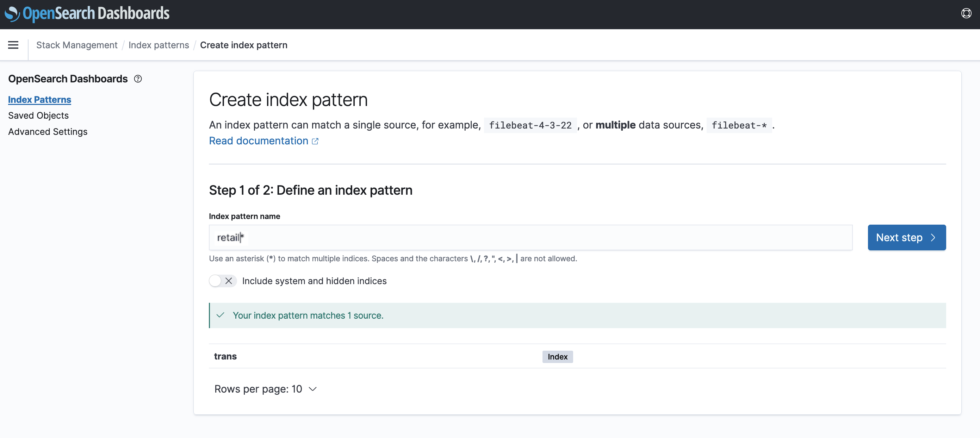980x438 pixels.
Task: Click the sidebar help question-mark icon
Action: pos(138,79)
